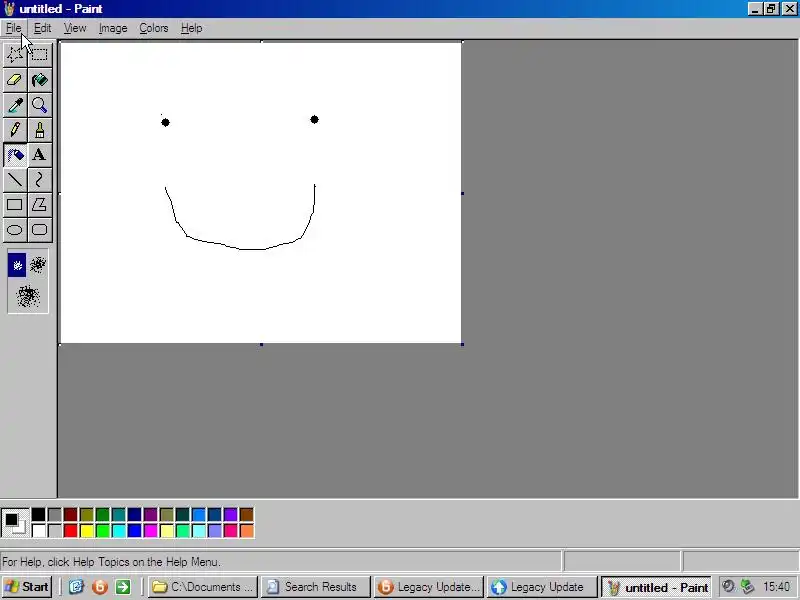This screenshot has height=600, width=800.
Task: Select the Airbrush spray can tool
Action: coord(15,155)
